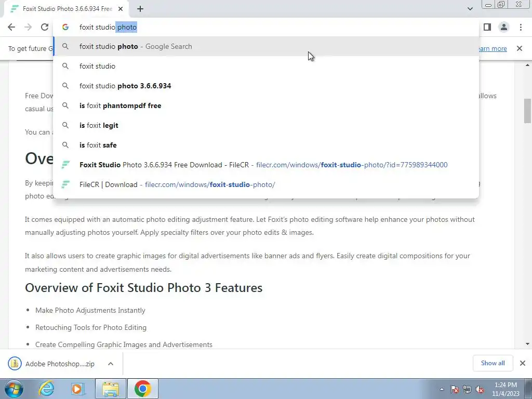Image resolution: width=532 pixels, height=399 pixels.
Task: Click the scrollbar down arrow
Action: tap(528, 344)
